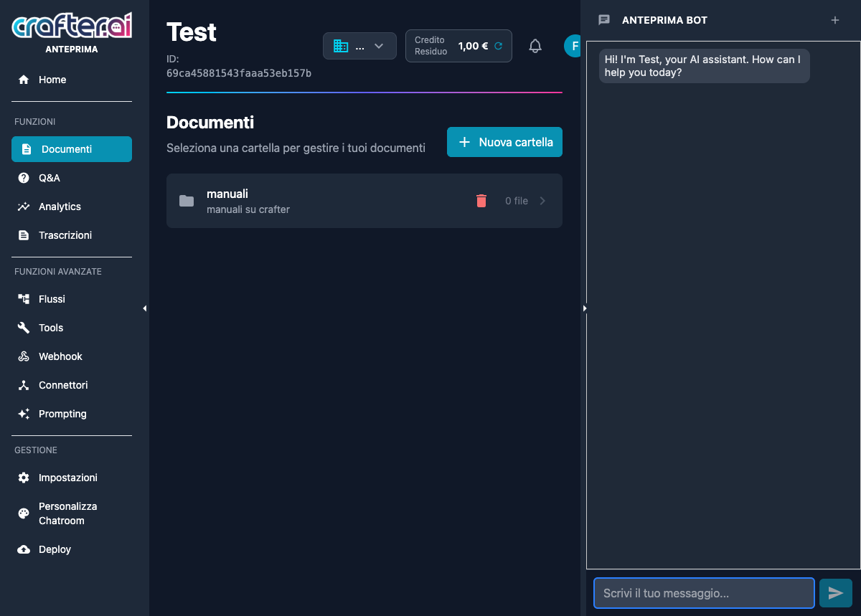
Task: Click the Prompting sparkle icon
Action: point(24,414)
